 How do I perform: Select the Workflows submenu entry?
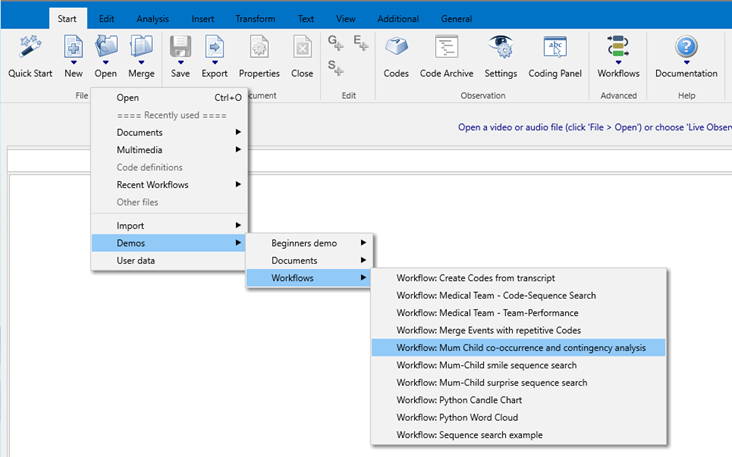(309, 278)
